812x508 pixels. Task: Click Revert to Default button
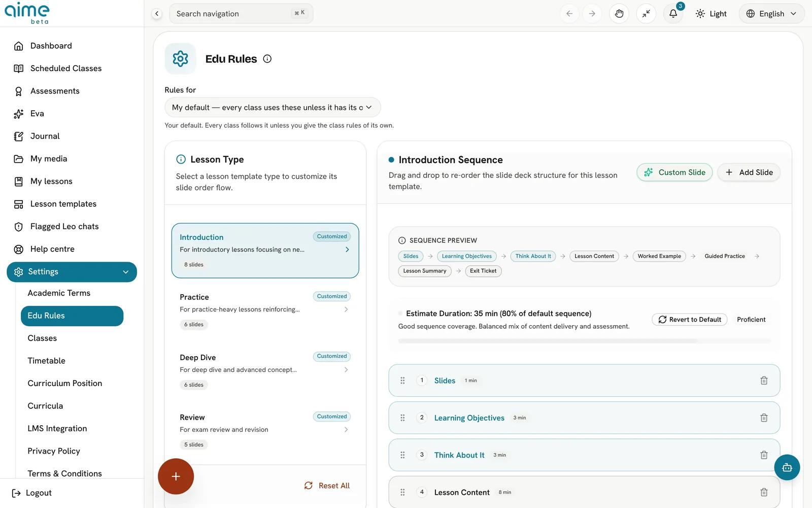pyautogui.click(x=690, y=320)
